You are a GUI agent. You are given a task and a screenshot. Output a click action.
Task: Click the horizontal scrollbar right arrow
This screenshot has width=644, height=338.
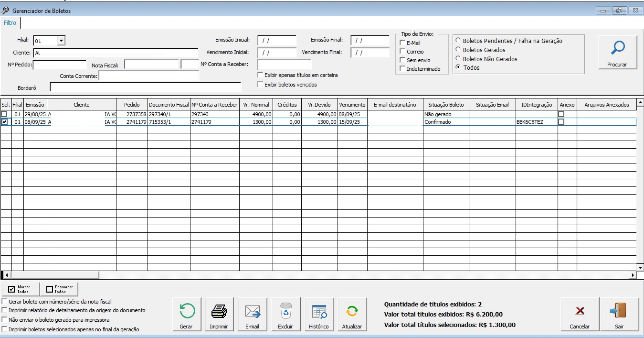point(633,275)
